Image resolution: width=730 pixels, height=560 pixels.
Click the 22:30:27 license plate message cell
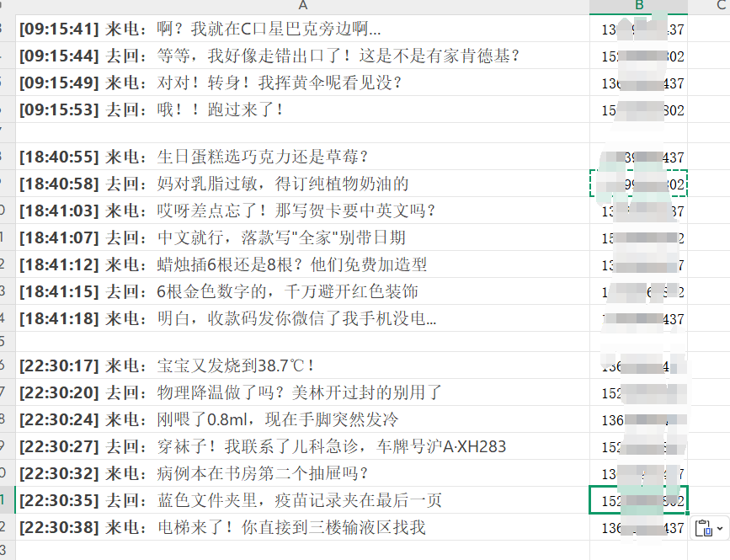point(302,446)
